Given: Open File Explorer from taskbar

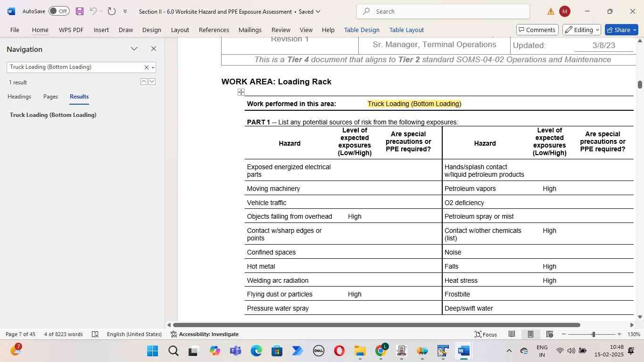Looking at the screenshot, I should (x=360, y=351).
